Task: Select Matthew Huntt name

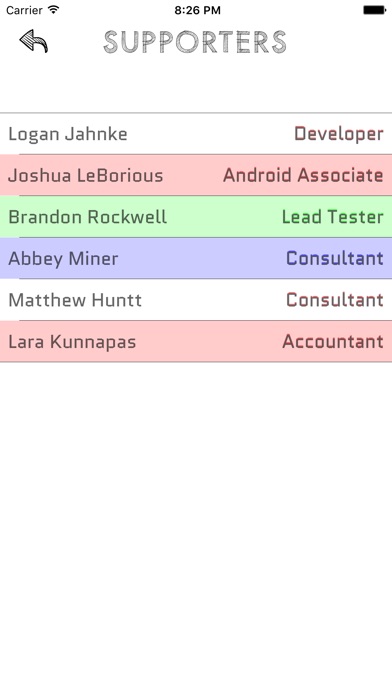Action: [x=75, y=300]
